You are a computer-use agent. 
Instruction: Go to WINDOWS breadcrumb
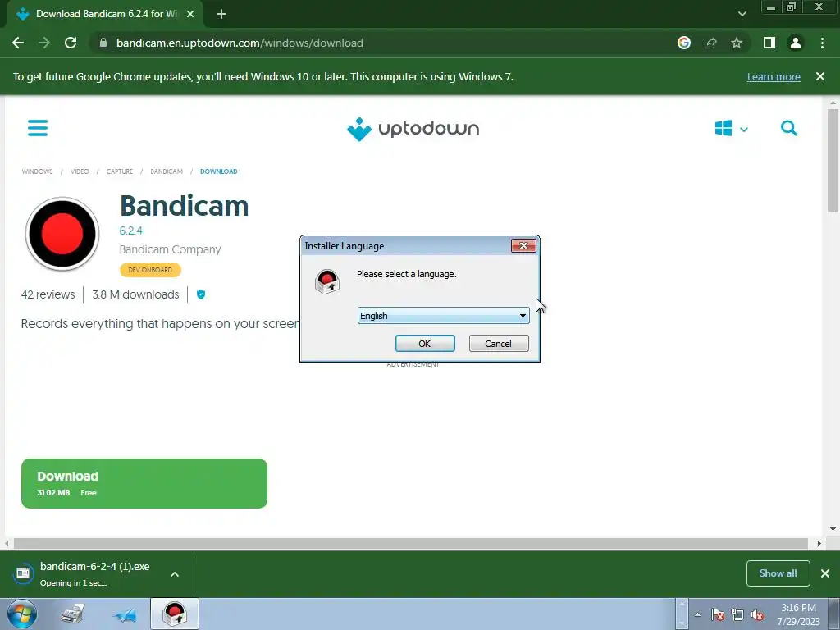37,171
